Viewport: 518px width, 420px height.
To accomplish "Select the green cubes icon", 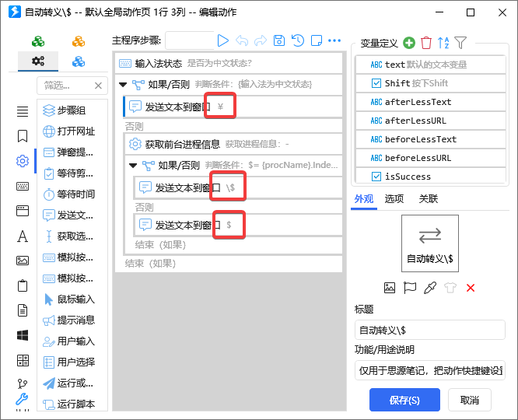I will point(38,41).
